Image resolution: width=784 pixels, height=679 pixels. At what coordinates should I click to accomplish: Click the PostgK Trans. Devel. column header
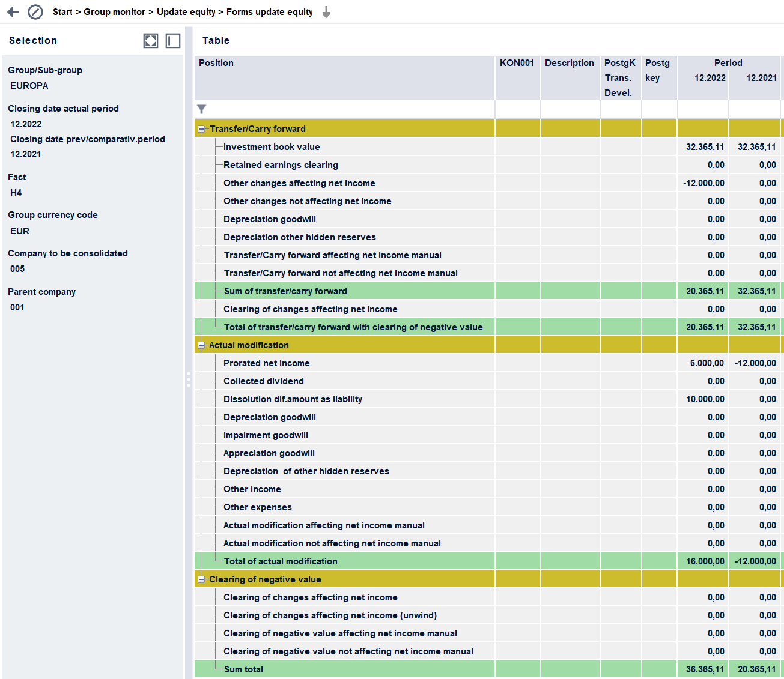point(621,78)
